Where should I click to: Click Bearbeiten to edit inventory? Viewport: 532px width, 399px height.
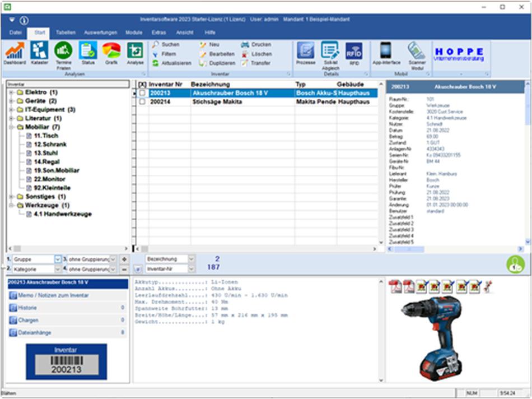tap(217, 54)
